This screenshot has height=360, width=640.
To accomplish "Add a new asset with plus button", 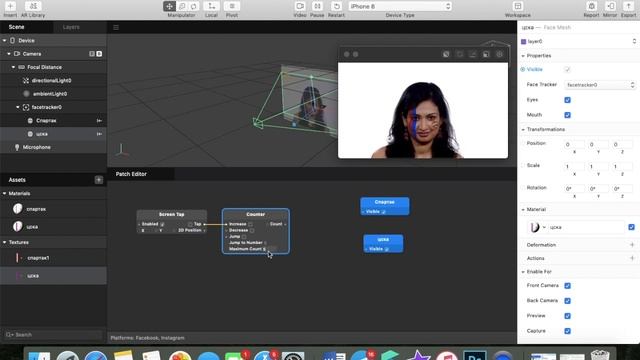I will 98,180.
